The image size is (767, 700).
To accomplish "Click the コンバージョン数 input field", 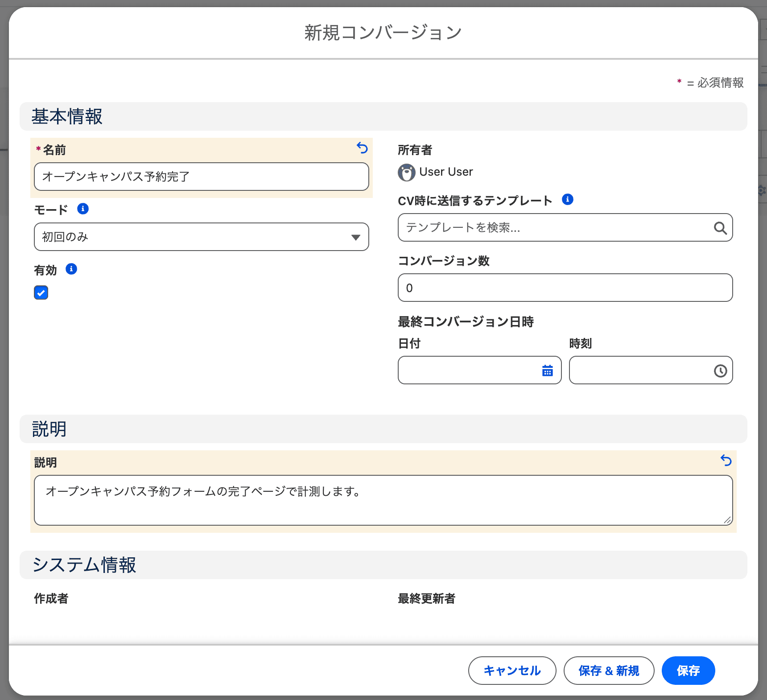I will tap(565, 288).
